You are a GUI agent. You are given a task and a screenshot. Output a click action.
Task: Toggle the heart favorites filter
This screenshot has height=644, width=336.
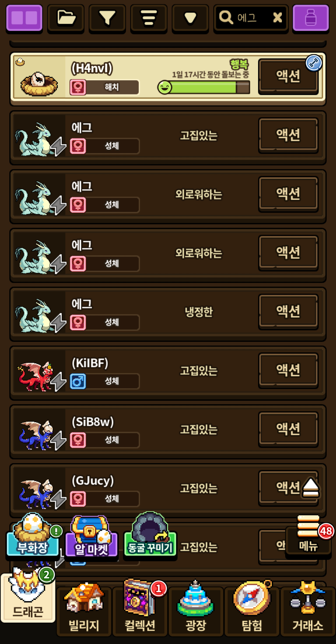[x=190, y=18]
